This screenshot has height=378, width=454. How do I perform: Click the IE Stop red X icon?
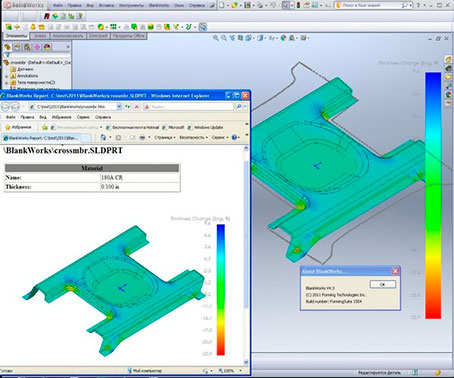tap(137, 107)
